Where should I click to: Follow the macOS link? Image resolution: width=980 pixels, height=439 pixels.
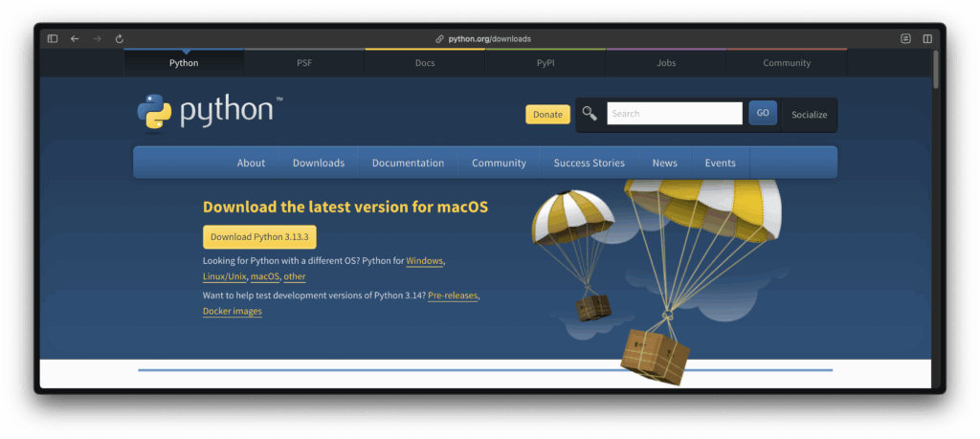pyautogui.click(x=265, y=276)
